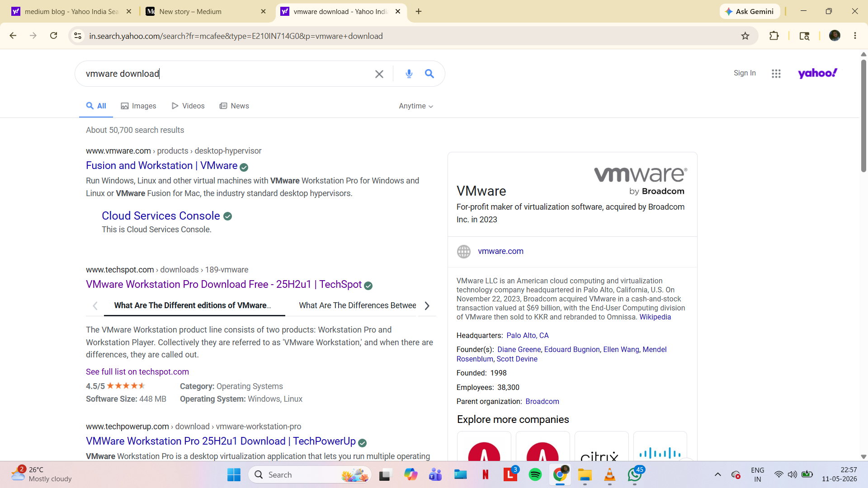868x488 pixels.
Task: Switch to the News search tab
Action: (x=234, y=106)
